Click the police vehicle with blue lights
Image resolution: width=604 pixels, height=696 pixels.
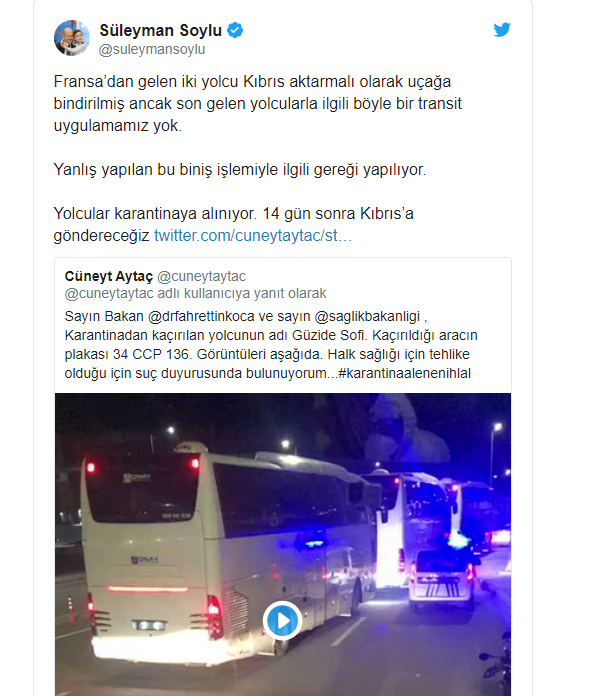click(x=442, y=577)
